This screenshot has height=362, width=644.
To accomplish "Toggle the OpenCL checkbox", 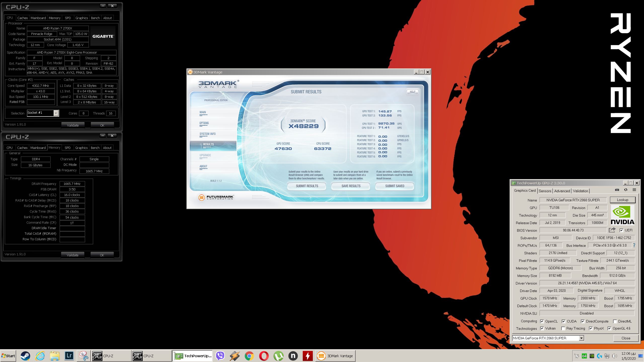I will tap(542, 321).
